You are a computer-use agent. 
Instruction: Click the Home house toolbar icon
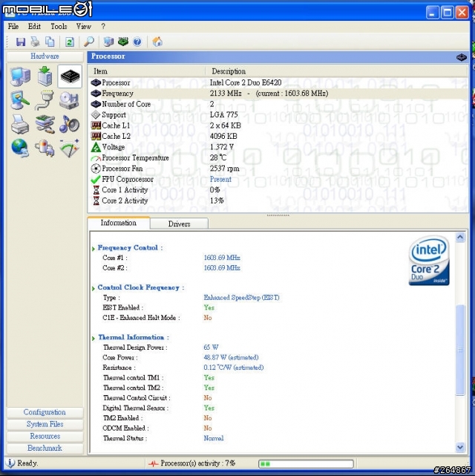tap(157, 42)
